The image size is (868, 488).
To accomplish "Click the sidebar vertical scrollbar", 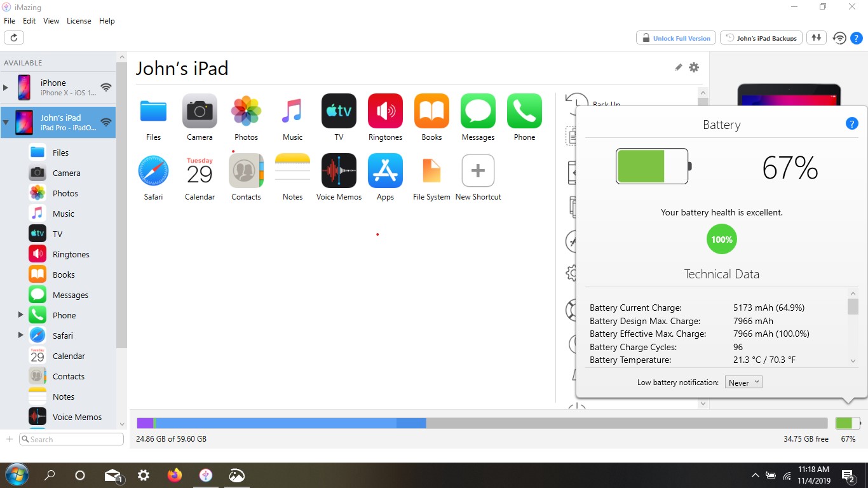I will coord(121,205).
